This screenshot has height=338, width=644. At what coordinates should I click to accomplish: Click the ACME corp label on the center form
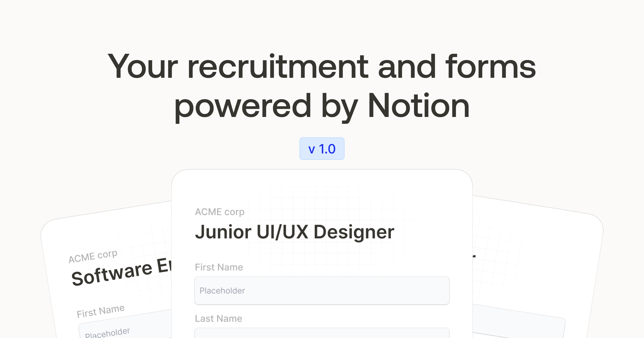[x=220, y=212]
